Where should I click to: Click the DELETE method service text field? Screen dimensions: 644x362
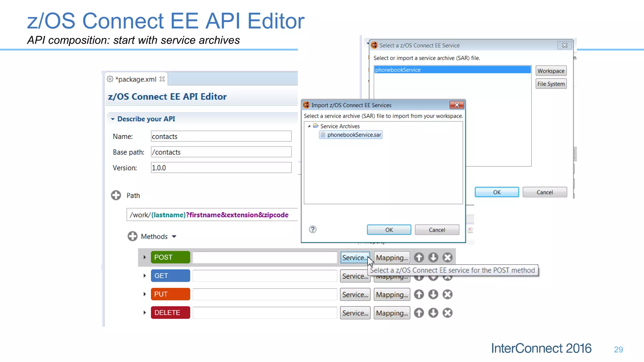tap(265, 313)
